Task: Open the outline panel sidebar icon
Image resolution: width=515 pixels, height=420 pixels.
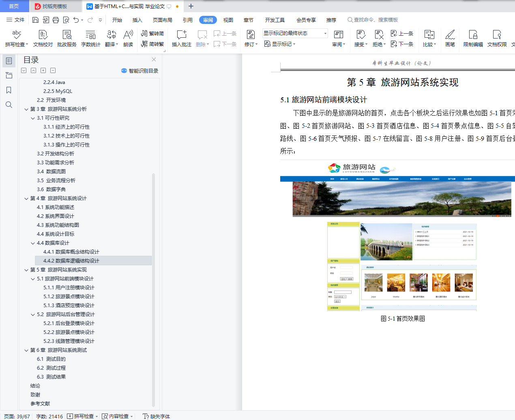Action: [x=9, y=61]
